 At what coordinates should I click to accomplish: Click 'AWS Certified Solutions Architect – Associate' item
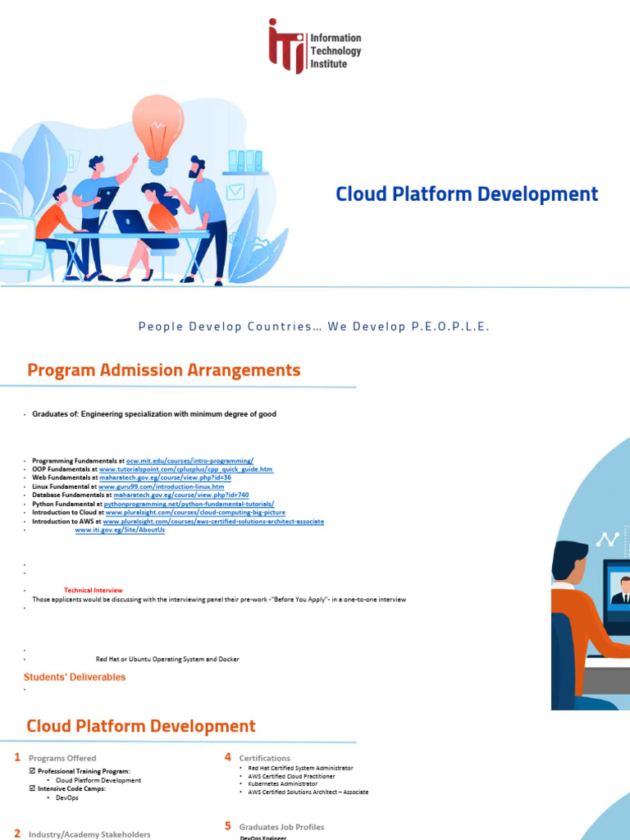pyautogui.click(x=308, y=792)
